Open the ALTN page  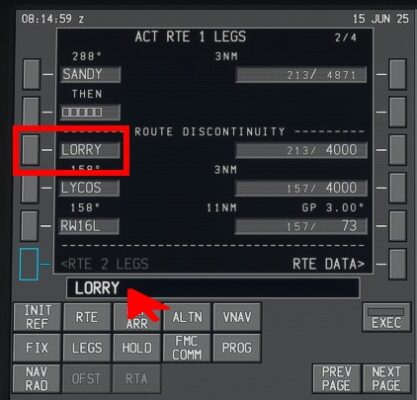[187, 317]
